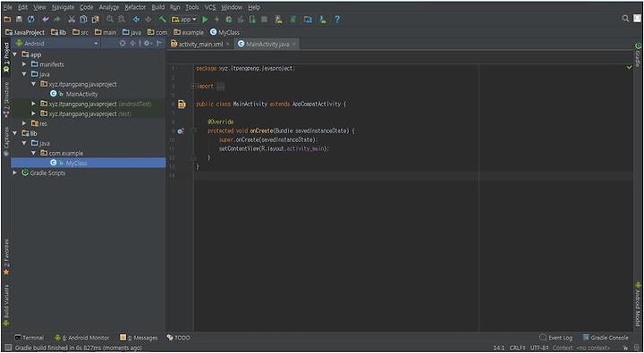Click the Search Everywhere magnifier icon

[625, 19]
